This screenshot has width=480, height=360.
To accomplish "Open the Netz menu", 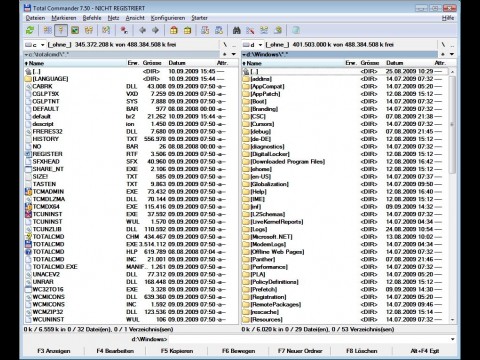I will click(113, 18).
